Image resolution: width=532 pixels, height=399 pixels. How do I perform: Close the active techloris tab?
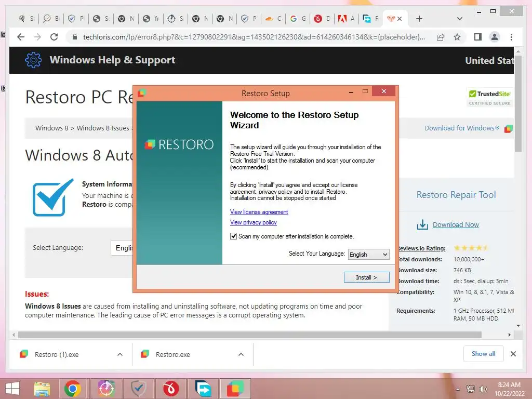coord(400,19)
